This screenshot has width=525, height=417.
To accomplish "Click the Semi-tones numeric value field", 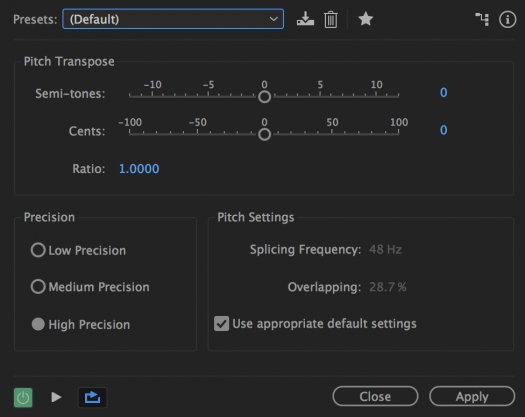I will 443,92.
